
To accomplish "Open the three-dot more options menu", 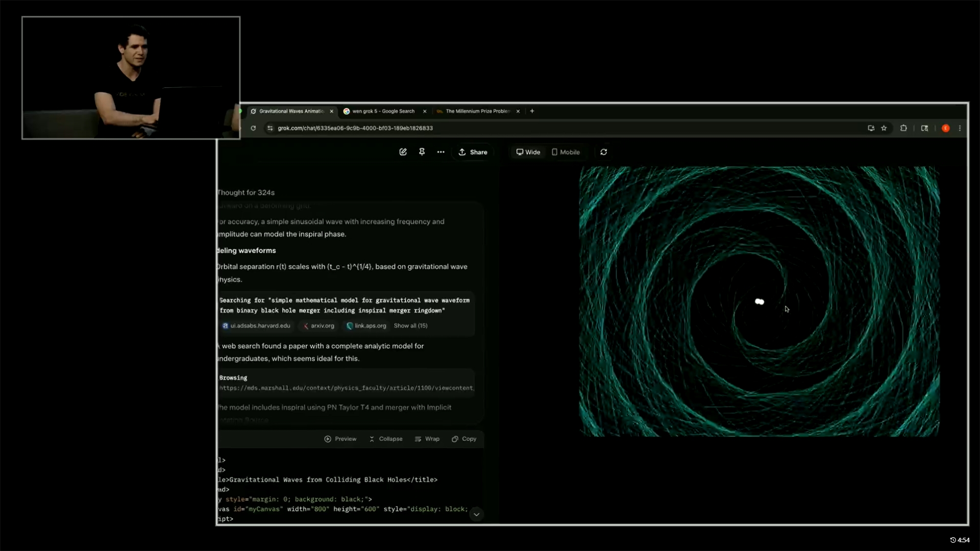I will [x=440, y=152].
